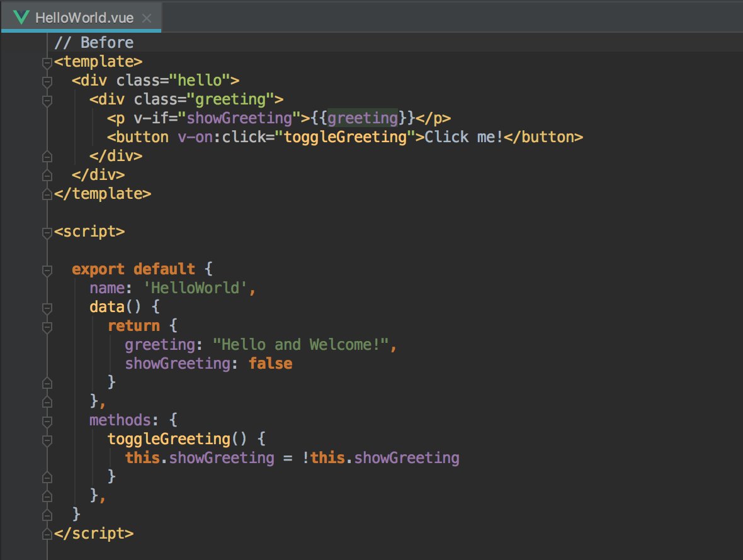Fold the export default object
The height and width of the screenshot is (560, 743).
[47, 271]
